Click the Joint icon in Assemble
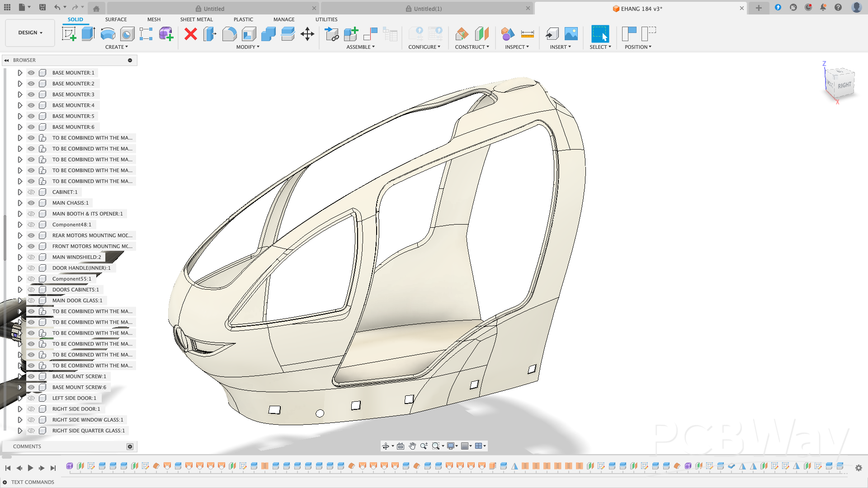 [370, 34]
